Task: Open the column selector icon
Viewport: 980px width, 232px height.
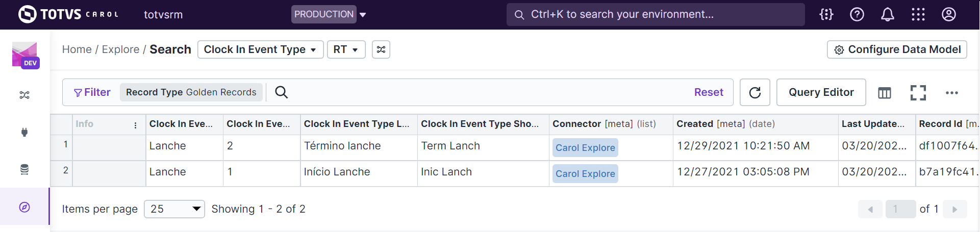Action: [884, 93]
